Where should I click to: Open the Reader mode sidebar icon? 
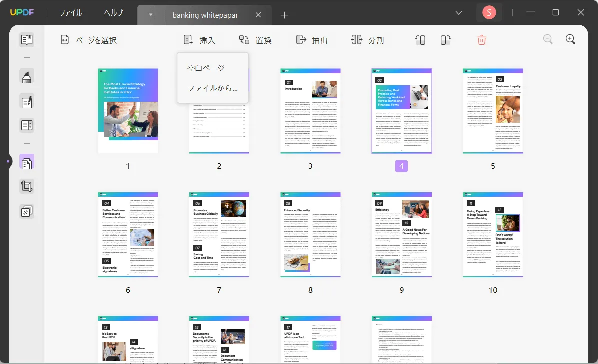[26, 39]
